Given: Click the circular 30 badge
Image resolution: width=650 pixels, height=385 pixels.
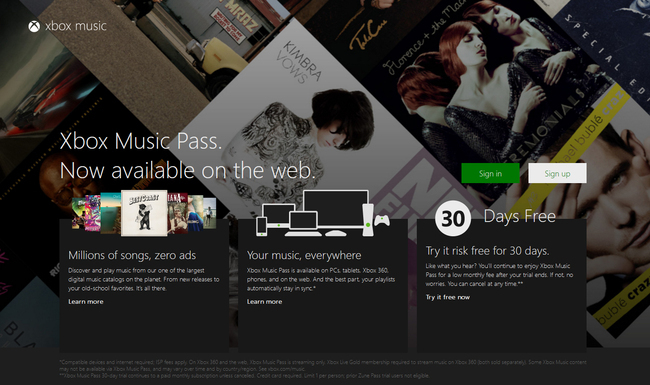Looking at the screenshot, I should 453,218.
